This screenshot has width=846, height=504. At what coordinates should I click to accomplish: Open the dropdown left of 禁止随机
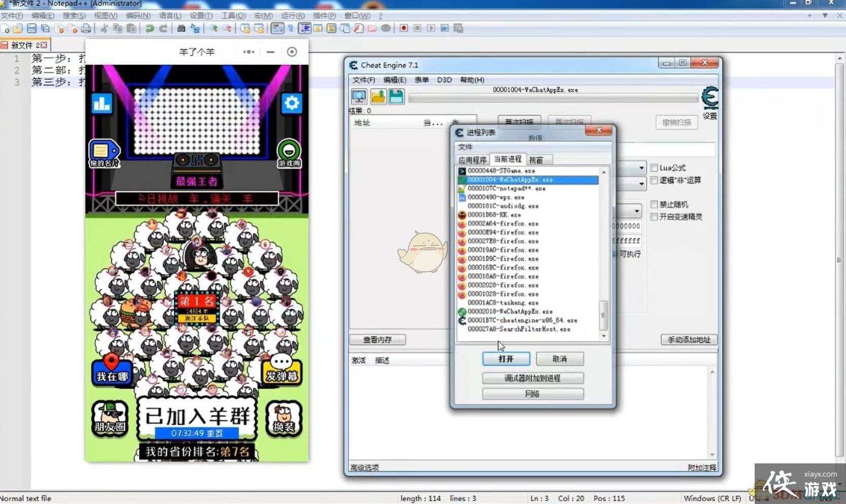(636, 211)
